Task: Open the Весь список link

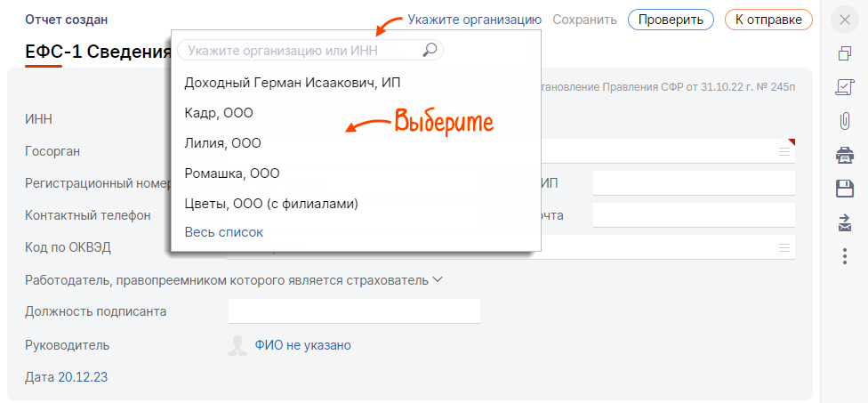Action: click(223, 232)
